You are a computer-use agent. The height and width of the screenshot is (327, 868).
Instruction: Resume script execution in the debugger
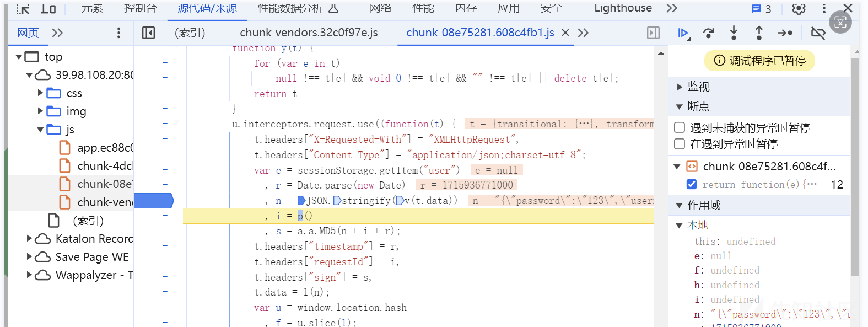pos(683,34)
